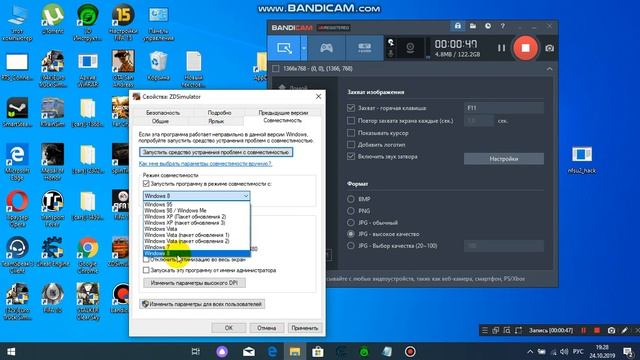Choose Windows XP (пакет обновления 2) option
The width and height of the screenshot is (640, 360).
pyautogui.click(x=196, y=217)
